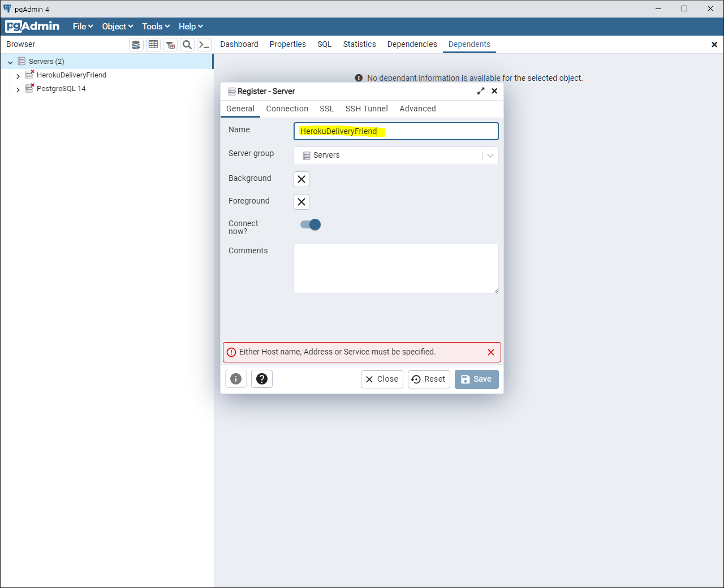Click the Save button

[477, 379]
